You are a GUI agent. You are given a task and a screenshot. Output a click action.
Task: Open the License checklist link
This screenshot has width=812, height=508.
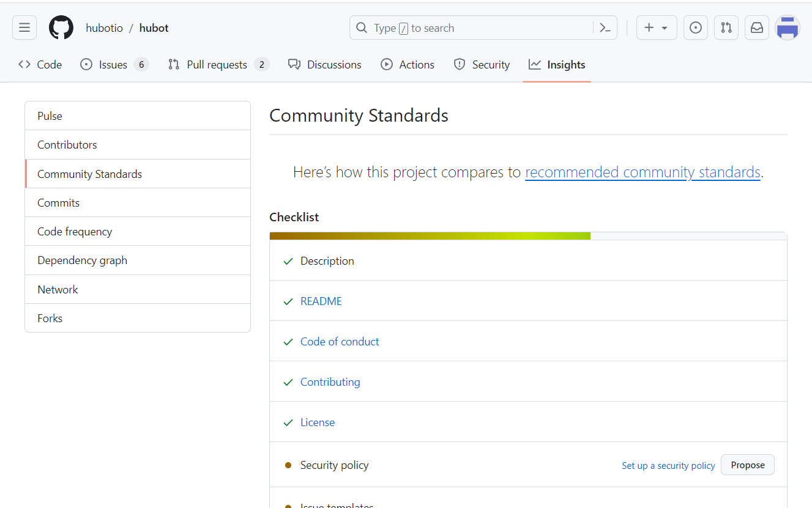click(x=318, y=422)
